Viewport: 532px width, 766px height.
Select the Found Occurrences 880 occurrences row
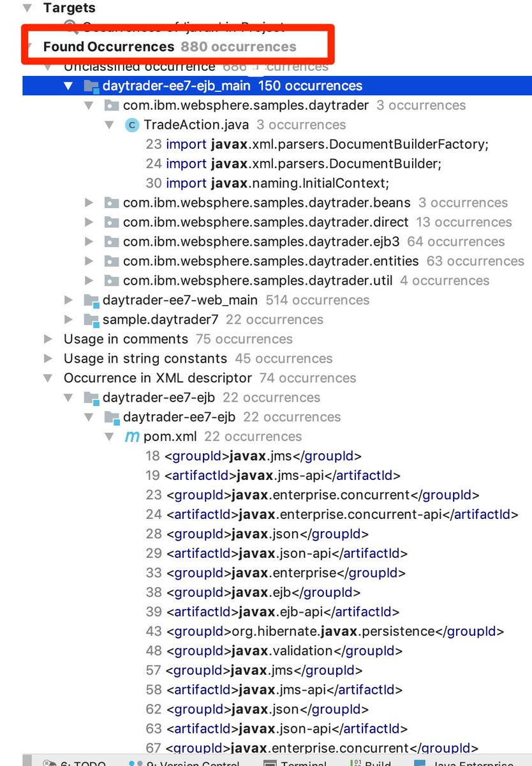pos(170,47)
